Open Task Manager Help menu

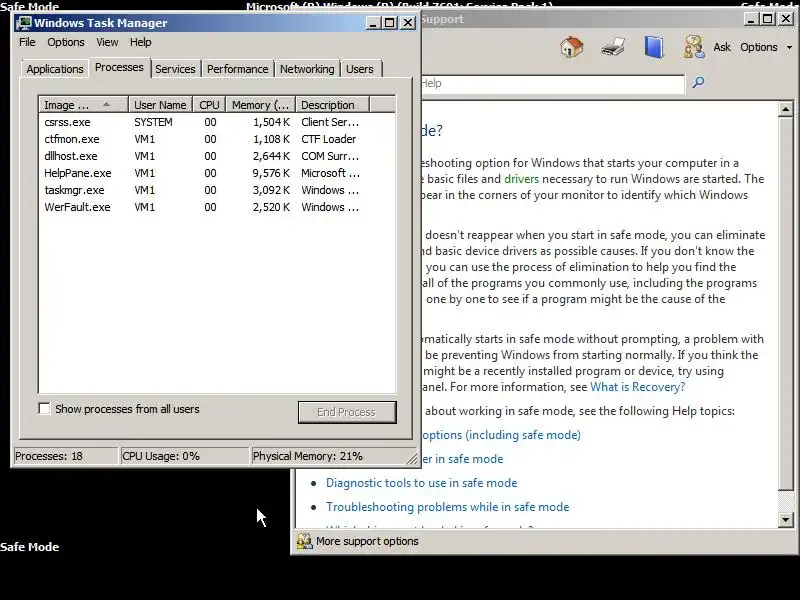click(x=140, y=42)
